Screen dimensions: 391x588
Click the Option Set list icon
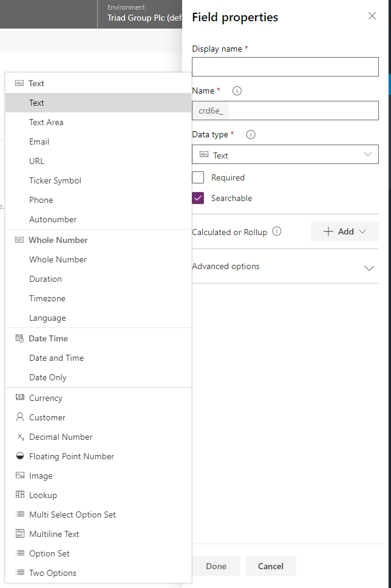click(20, 553)
